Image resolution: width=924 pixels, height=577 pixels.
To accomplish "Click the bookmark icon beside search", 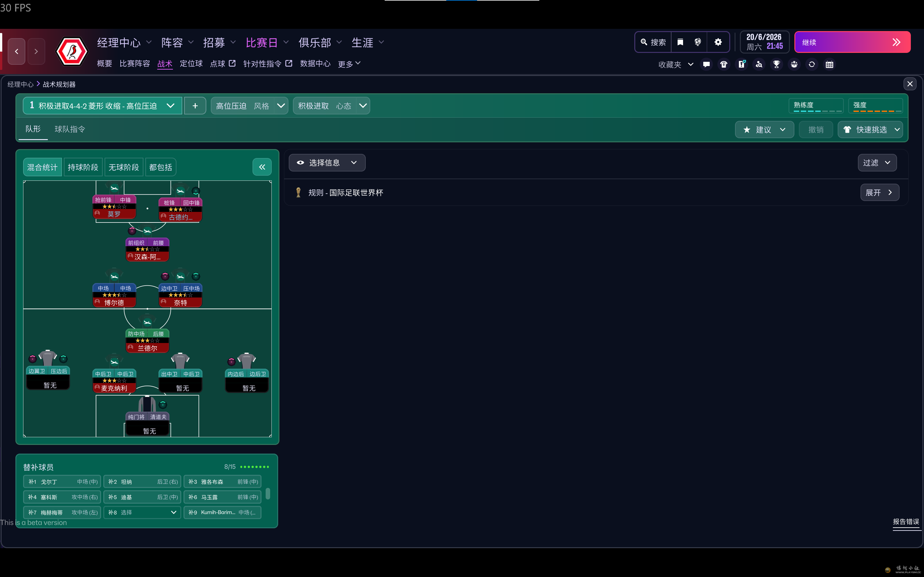I will pos(680,42).
